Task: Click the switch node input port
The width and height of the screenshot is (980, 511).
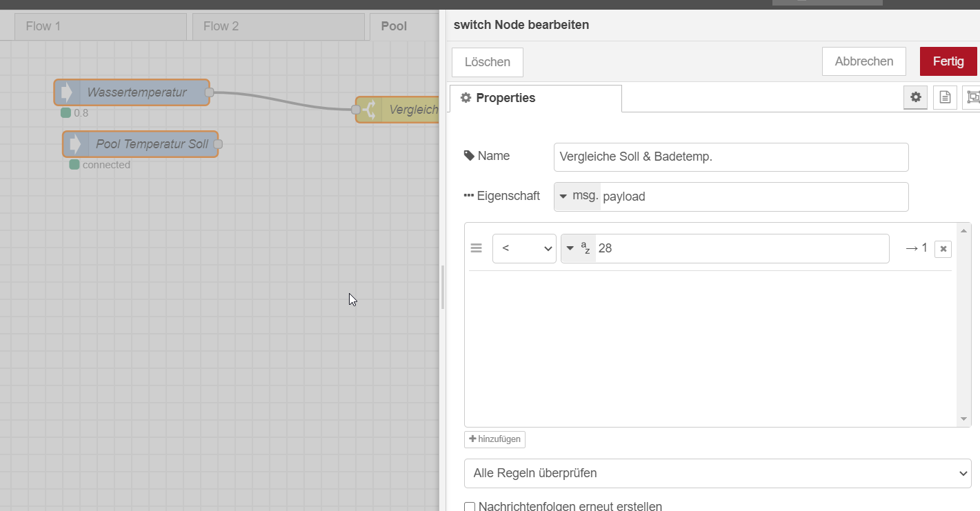Action: pos(356,110)
